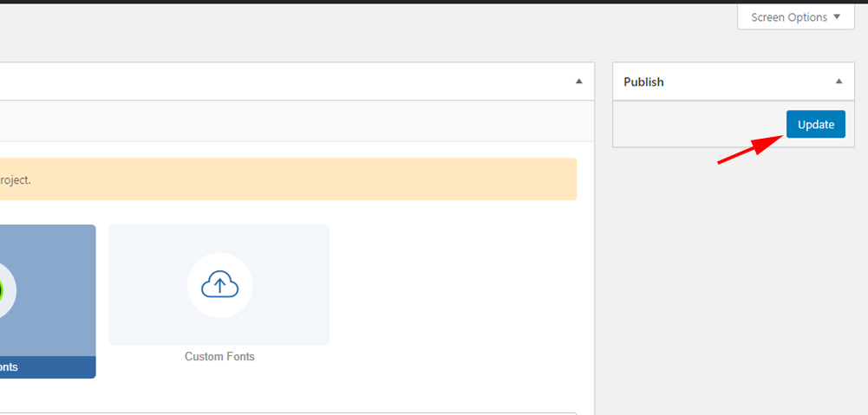Click the Publish panel heading

643,82
